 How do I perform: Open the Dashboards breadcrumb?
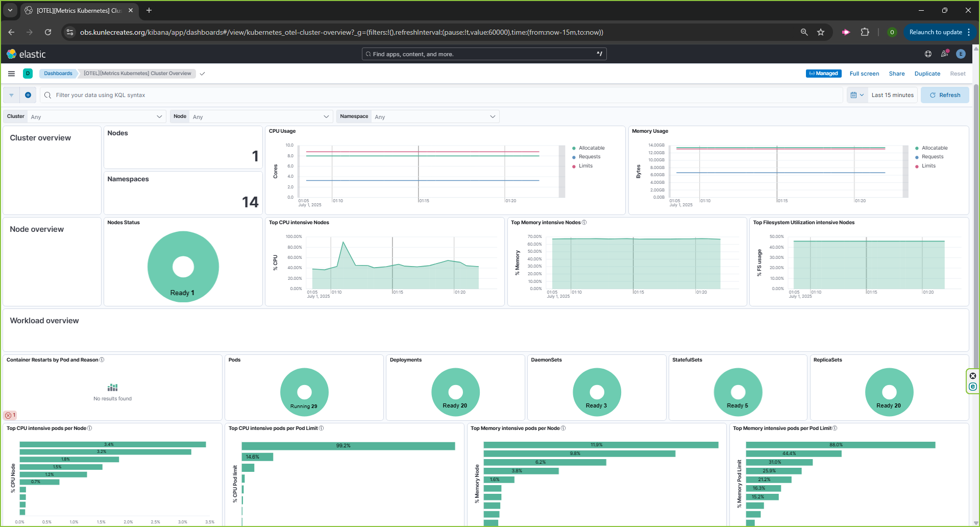[x=58, y=74]
